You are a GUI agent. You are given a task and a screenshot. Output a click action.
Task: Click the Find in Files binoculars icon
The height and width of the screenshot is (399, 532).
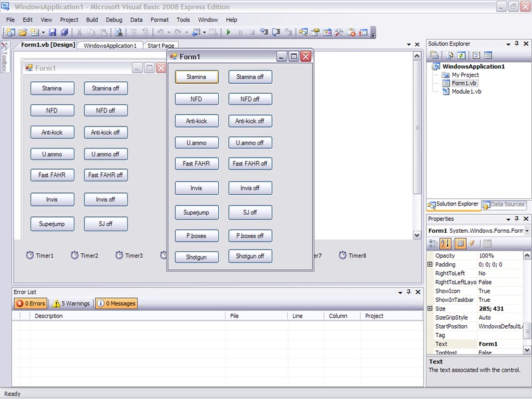[118, 32]
